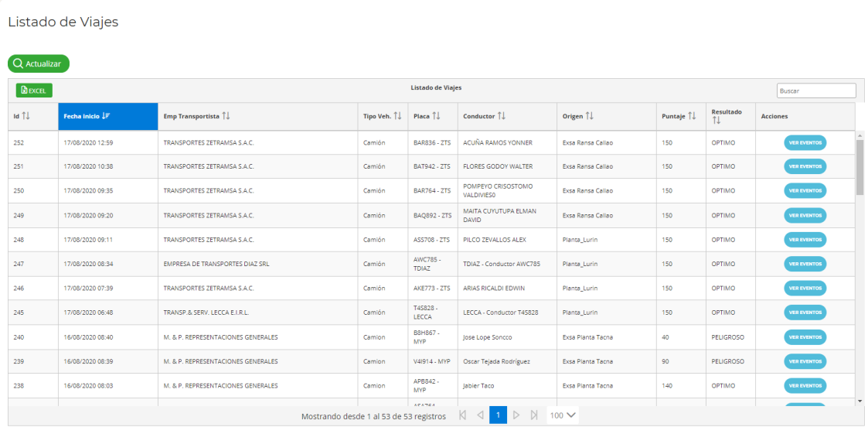868x427 pixels.
Task: Select conductor PILCO ZEVALLOS ALEX cell
Action: (x=506, y=240)
